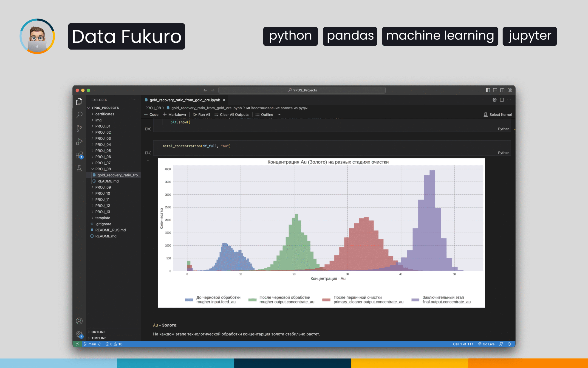Image resolution: width=588 pixels, height=368 pixels.
Task: Open the Manage gear icon
Action: (79, 334)
